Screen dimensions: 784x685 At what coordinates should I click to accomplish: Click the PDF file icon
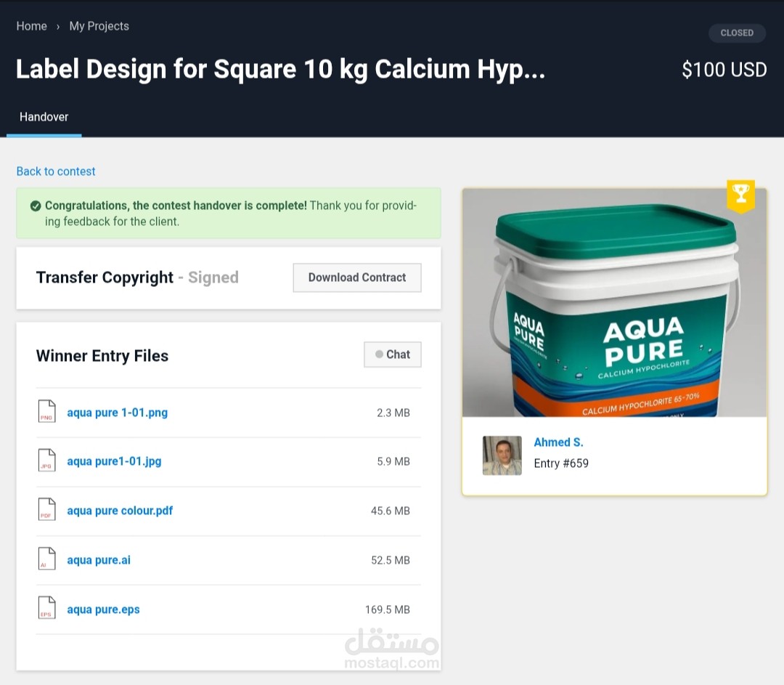point(46,510)
